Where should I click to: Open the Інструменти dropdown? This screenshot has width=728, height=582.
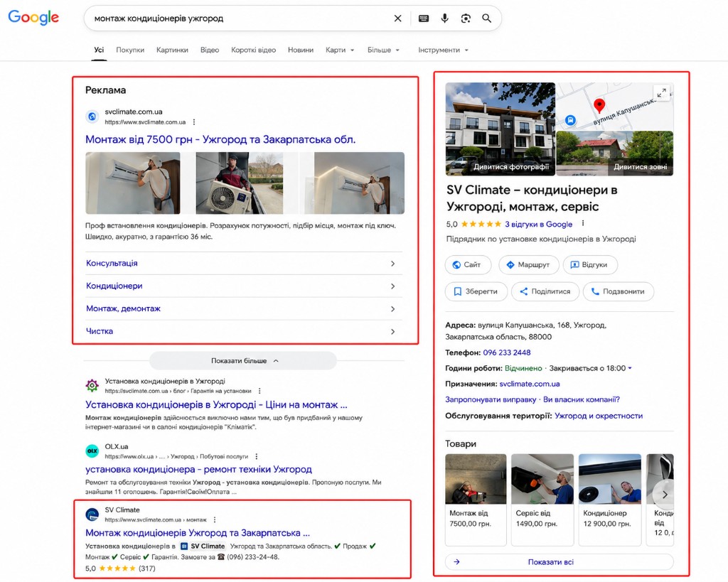[x=443, y=50]
